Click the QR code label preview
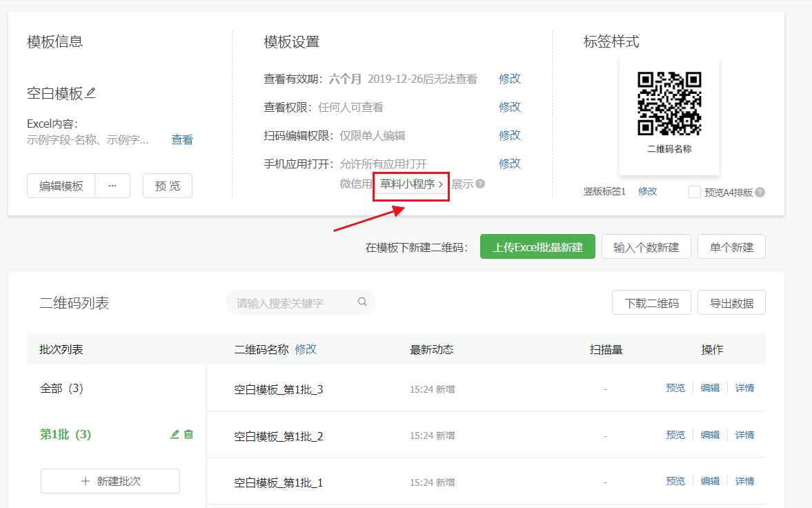This screenshot has height=508, width=812. coord(669,115)
